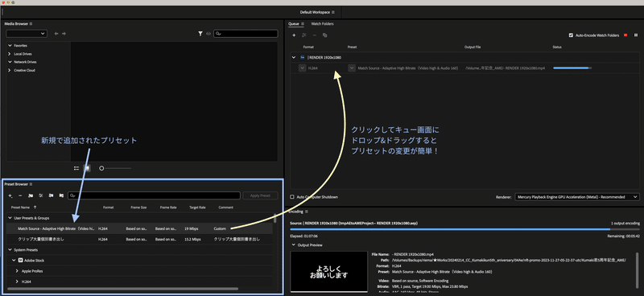Sort by the Preset Name column header

[21, 208]
